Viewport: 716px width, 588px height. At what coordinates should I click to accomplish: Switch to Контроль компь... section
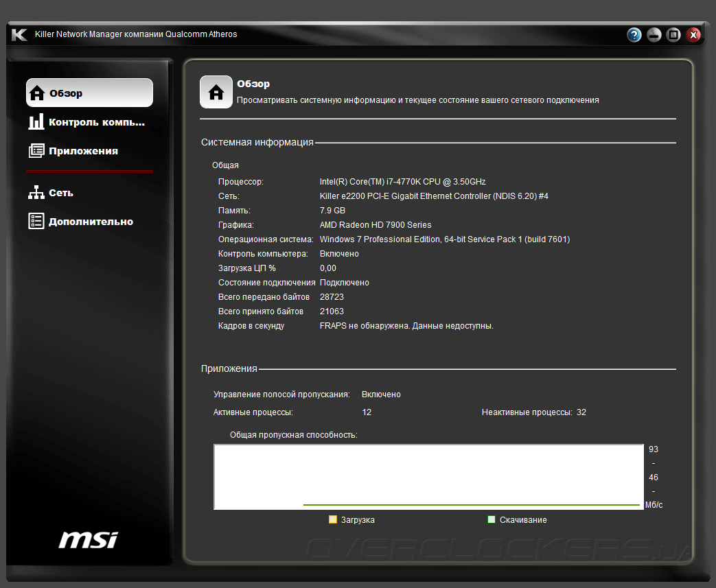coord(89,122)
